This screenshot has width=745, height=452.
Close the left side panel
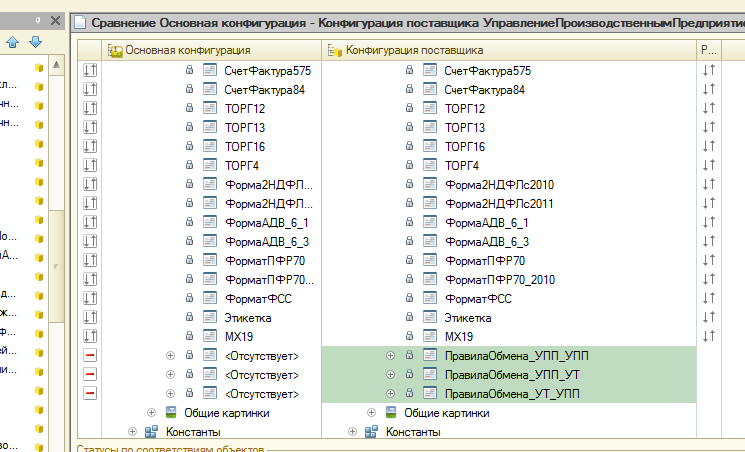pyautogui.click(x=55, y=20)
